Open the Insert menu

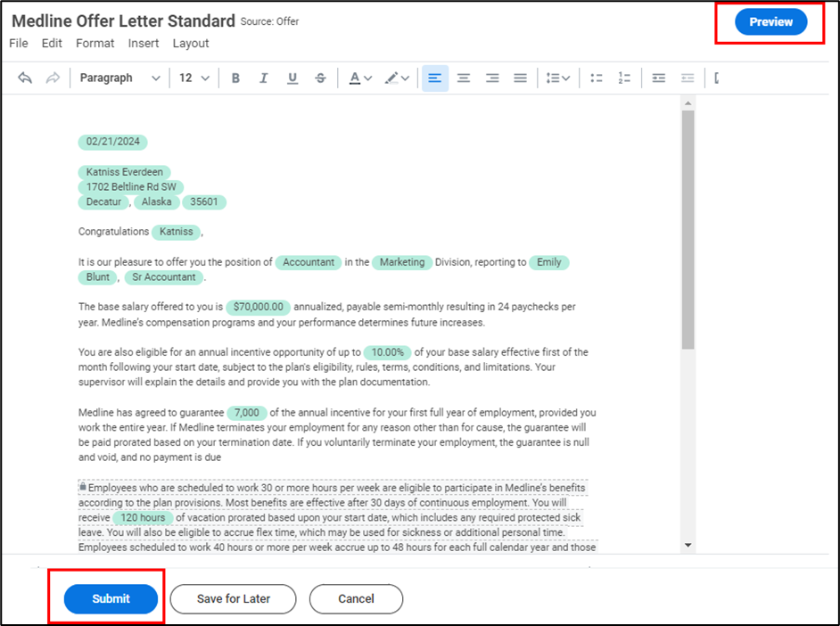(x=144, y=43)
